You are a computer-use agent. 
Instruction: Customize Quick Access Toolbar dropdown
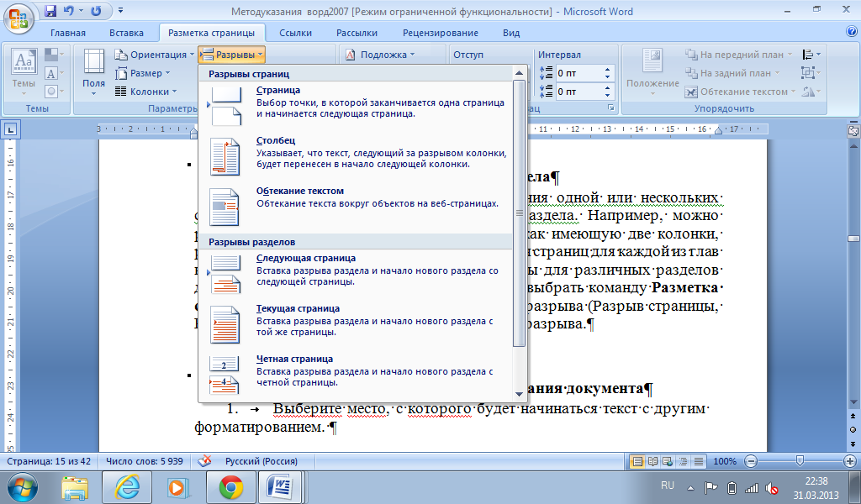(x=121, y=11)
